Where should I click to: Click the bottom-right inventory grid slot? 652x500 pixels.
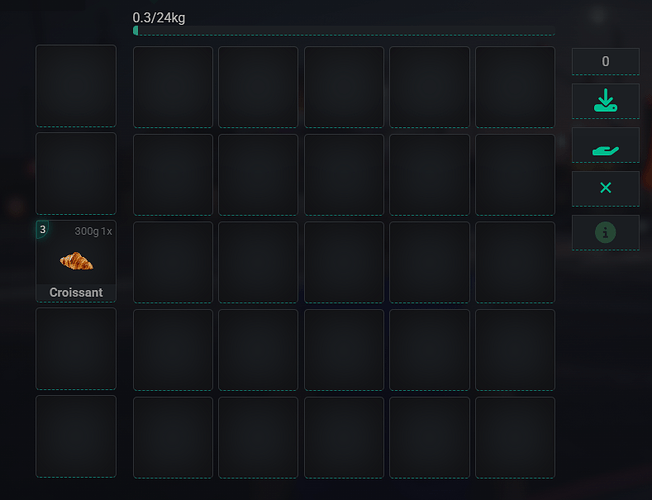click(515, 438)
